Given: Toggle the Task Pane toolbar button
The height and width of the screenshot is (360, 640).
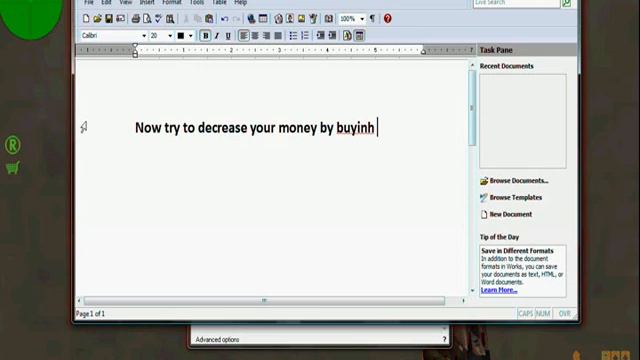Looking at the screenshot, I should click(x=359, y=36).
